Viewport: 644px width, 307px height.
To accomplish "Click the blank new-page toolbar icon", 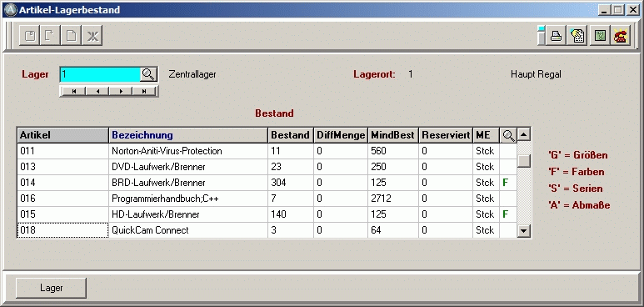I will [71, 36].
